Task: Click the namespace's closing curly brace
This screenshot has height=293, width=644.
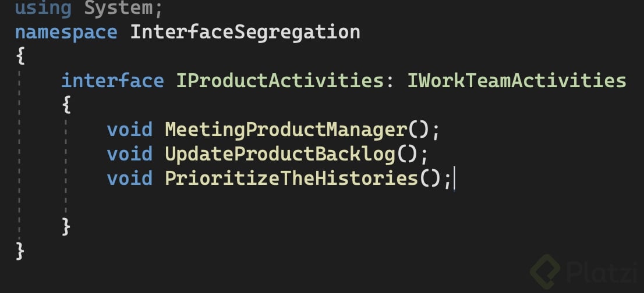Action: (20, 251)
